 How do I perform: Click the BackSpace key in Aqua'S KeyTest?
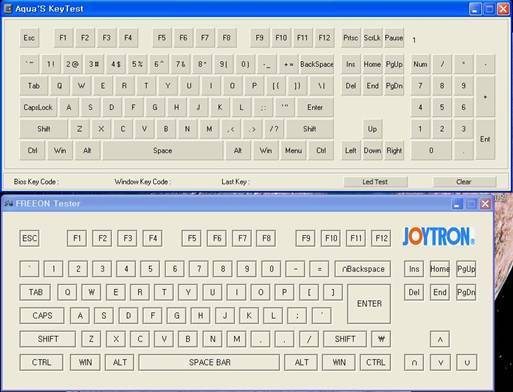click(317, 64)
